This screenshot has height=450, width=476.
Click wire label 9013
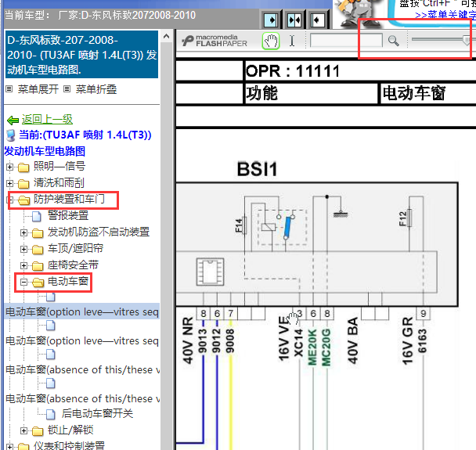tap(203, 341)
